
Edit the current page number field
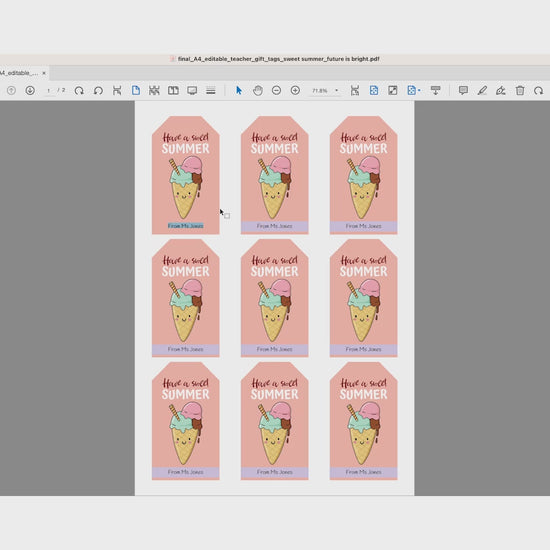(48, 90)
